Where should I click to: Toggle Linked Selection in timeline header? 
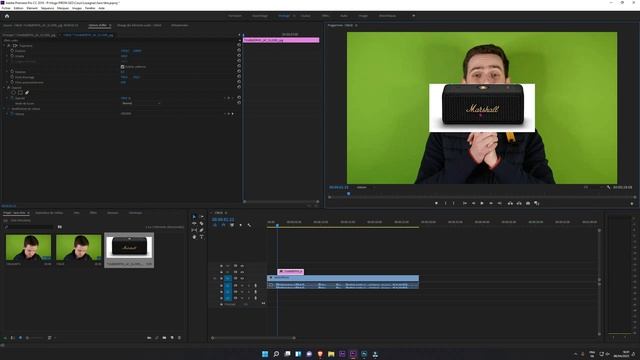pyautogui.click(x=232, y=225)
